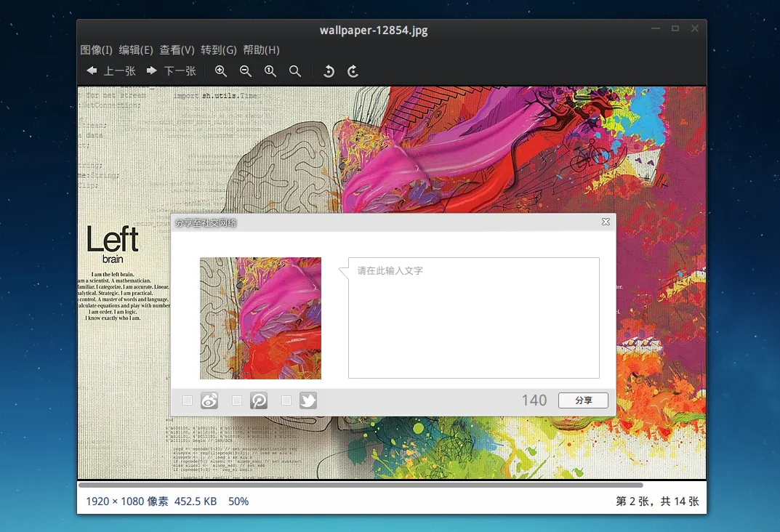
Task: Click the Twitter bird icon
Action: [x=308, y=400]
